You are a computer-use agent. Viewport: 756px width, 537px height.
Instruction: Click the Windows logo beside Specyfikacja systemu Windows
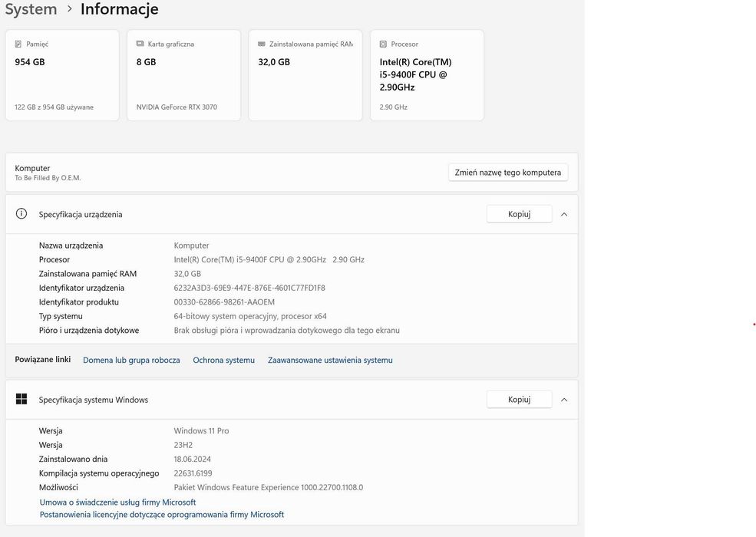tap(21, 399)
